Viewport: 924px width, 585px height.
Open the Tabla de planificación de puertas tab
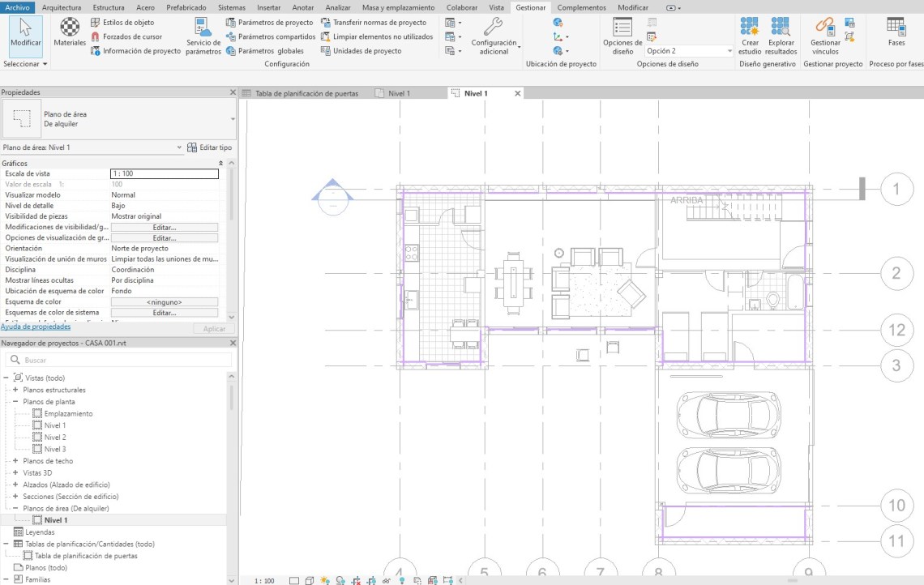pyautogui.click(x=306, y=93)
